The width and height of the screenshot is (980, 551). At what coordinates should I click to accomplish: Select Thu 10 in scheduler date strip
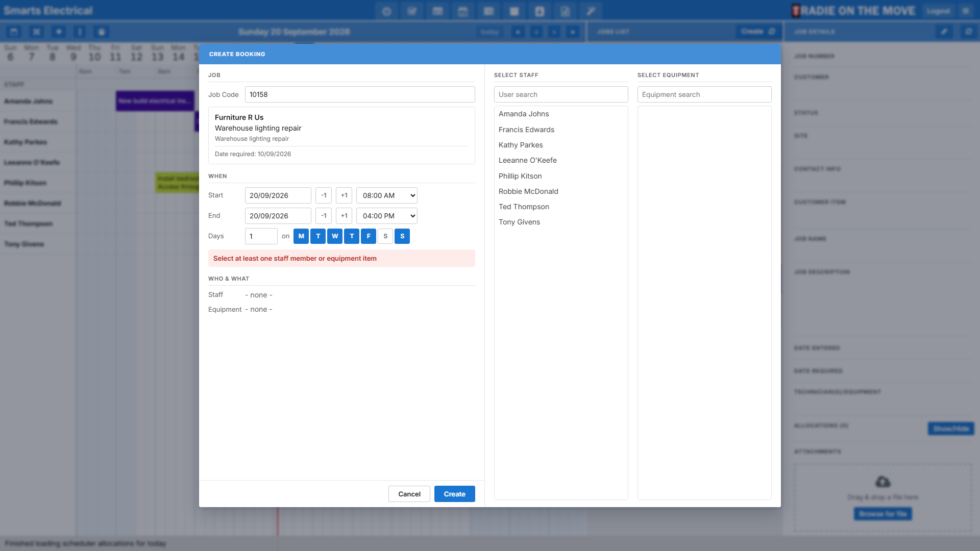(94, 53)
